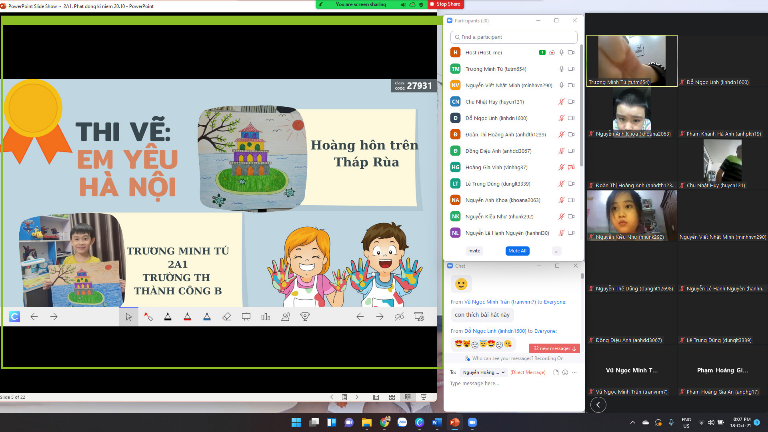Open the whiteboard tool in slideshow toolbar
The width and height of the screenshot is (768, 432).
(245, 317)
